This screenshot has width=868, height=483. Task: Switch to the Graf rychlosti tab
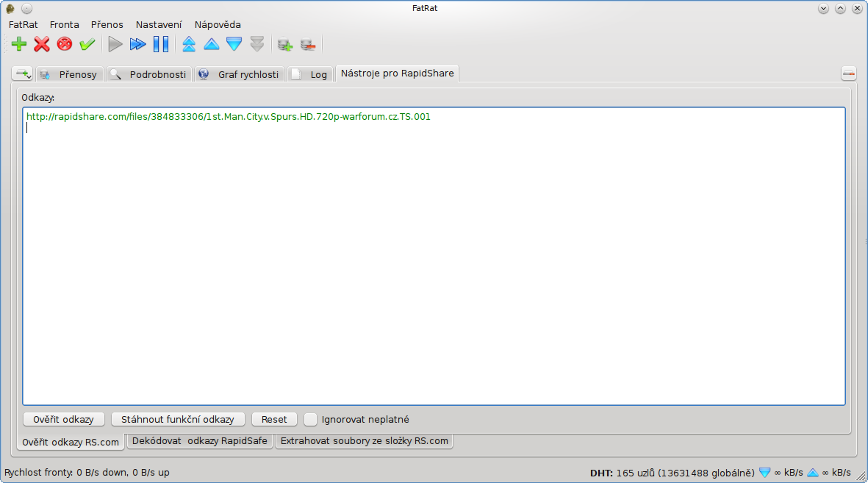click(240, 74)
